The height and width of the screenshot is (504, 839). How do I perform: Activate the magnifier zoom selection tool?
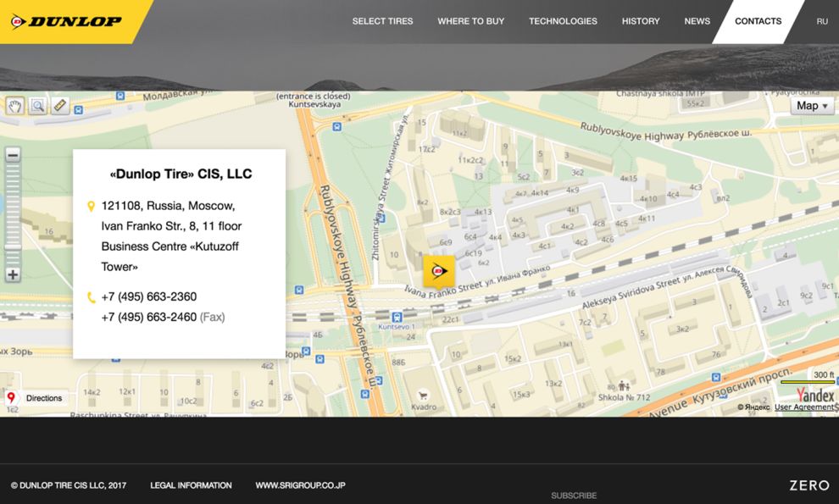coord(37,106)
